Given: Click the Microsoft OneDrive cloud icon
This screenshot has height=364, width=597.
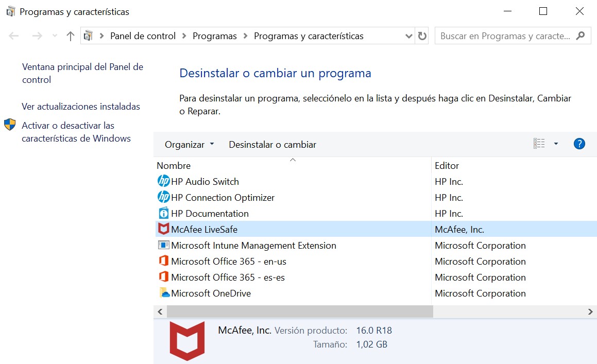Looking at the screenshot, I should pyautogui.click(x=164, y=292).
